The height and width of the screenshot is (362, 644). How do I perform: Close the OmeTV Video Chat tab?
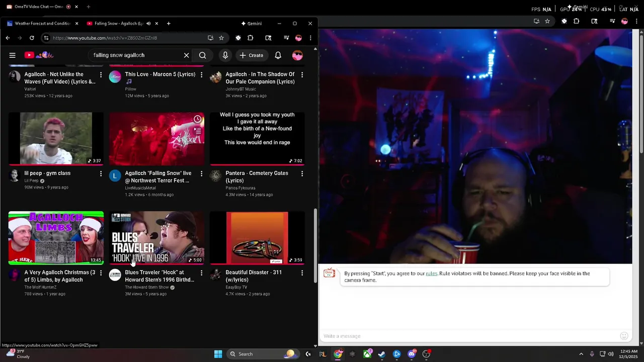pyautogui.click(x=76, y=7)
